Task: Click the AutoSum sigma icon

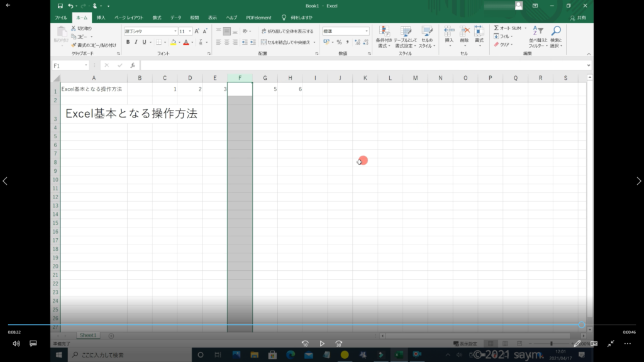Action: [x=496, y=28]
